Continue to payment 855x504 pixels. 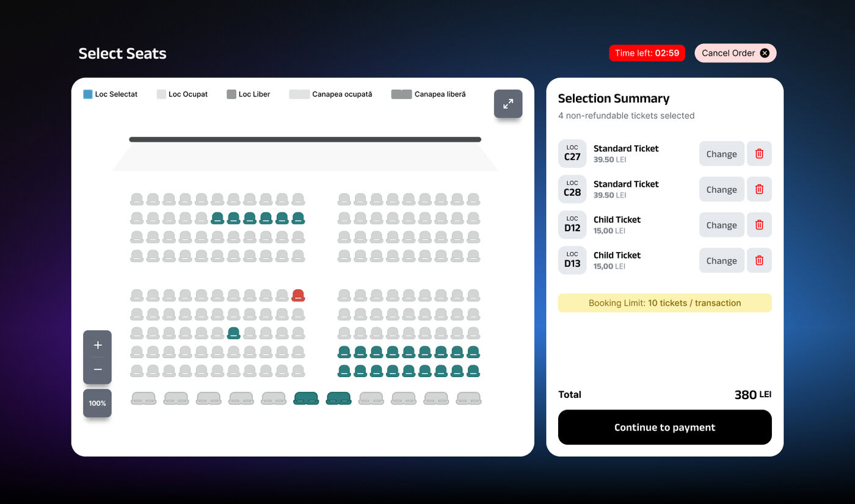[665, 427]
